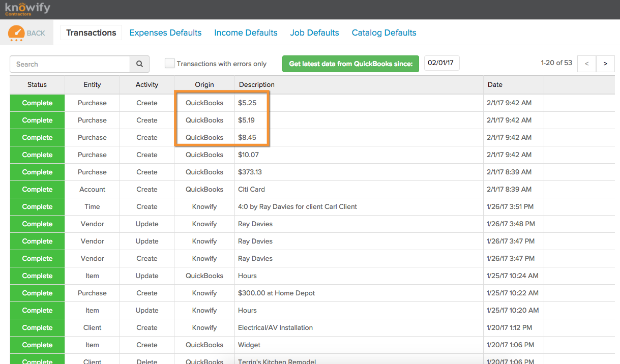Expand the Date column header
The width and height of the screenshot is (620, 364).
[x=495, y=84]
